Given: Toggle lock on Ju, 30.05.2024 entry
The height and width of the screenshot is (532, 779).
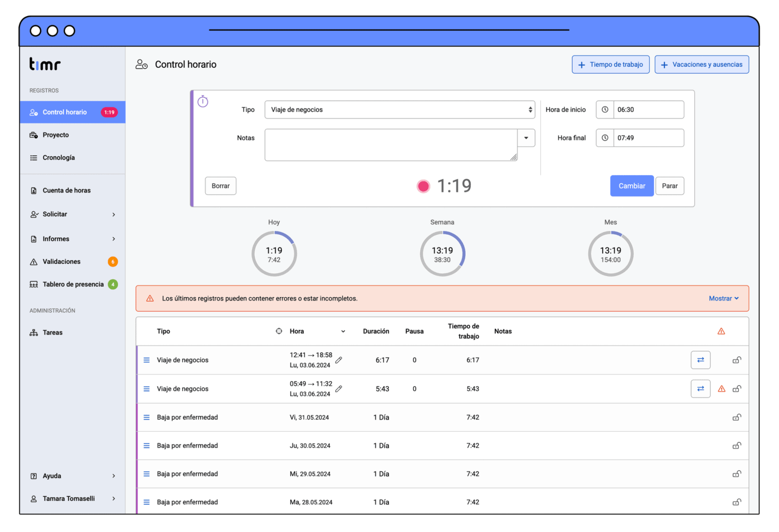Looking at the screenshot, I should coord(737,446).
